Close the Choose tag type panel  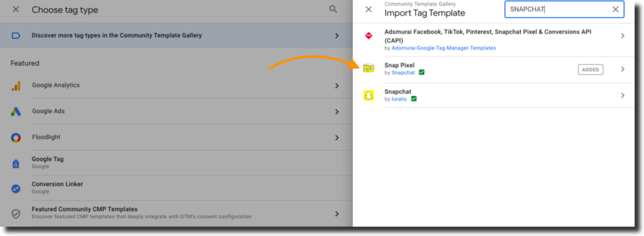pyautogui.click(x=16, y=9)
